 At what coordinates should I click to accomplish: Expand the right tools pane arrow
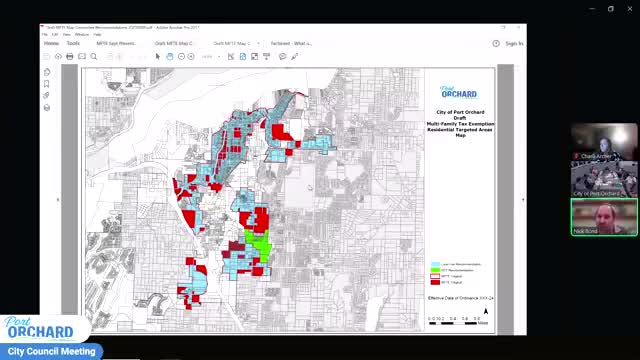pyautogui.click(x=523, y=200)
